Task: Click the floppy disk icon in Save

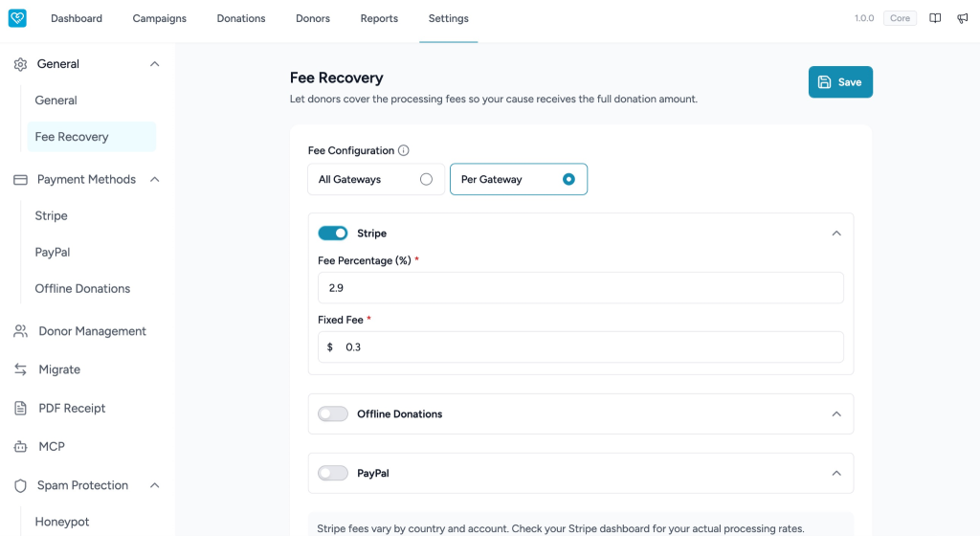Action: point(824,82)
